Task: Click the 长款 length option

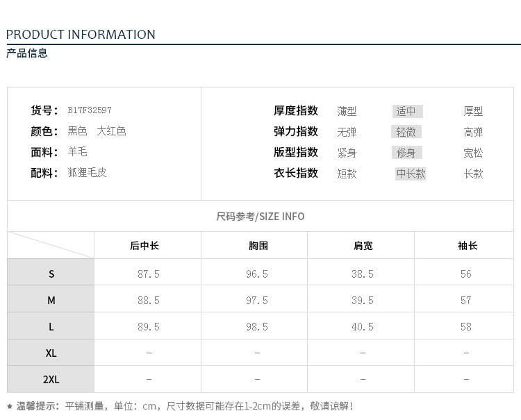Action: [x=473, y=174]
